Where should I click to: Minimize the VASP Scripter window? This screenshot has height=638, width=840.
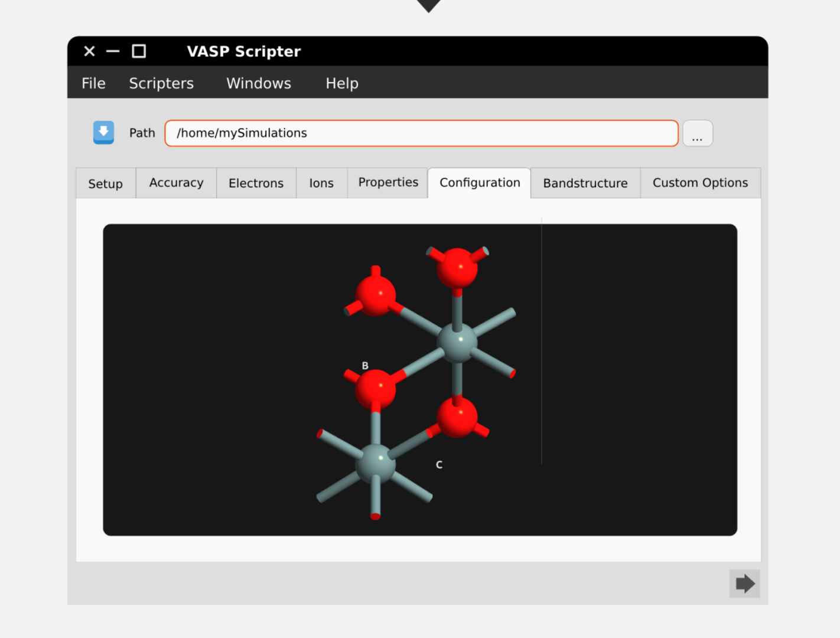click(x=113, y=51)
